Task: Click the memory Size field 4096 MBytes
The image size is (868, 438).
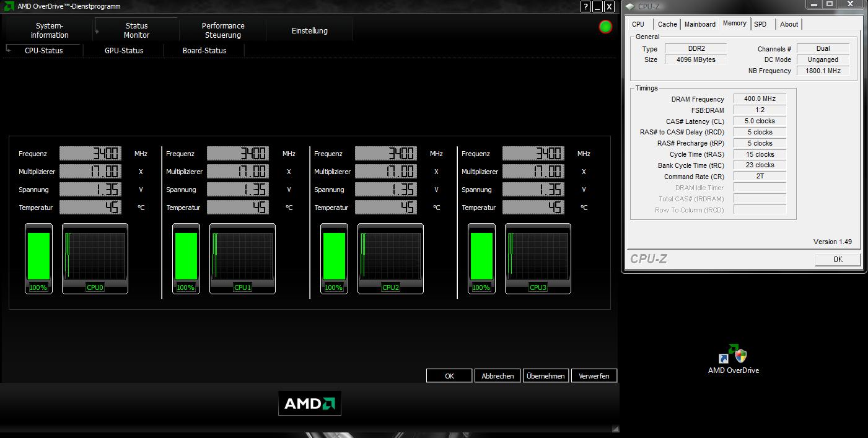Action: click(x=696, y=59)
